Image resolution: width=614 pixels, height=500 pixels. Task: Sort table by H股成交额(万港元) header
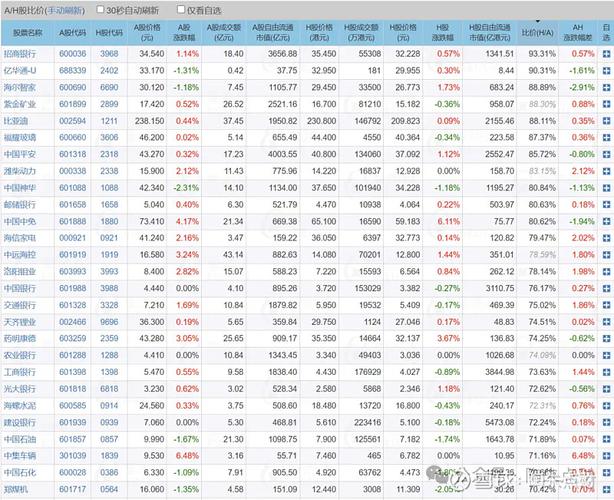[x=361, y=33]
